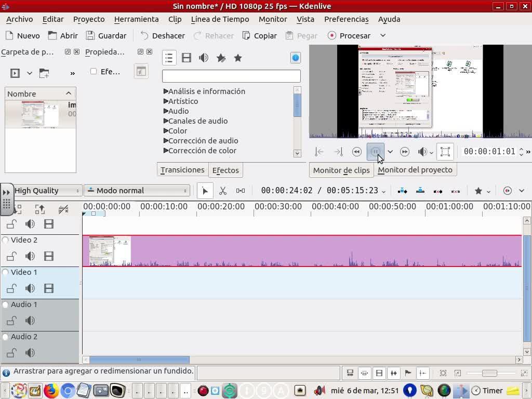Open the Línea de Tiempo menu
This screenshot has width=532, height=399.
click(220, 19)
